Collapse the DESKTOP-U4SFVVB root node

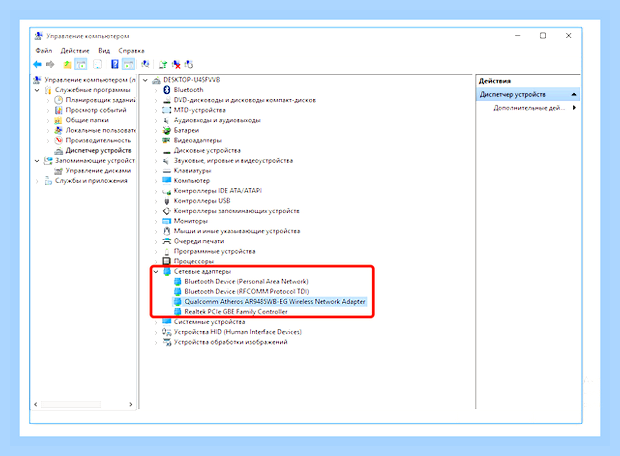coord(145,80)
